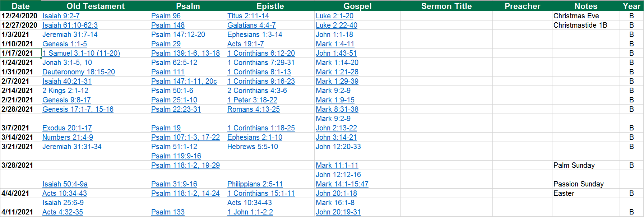The height and width of the screenshot is (217, 644).
Task: Select empty Sermon Title cell for 12/24/2020
Action: click(446, 16)
